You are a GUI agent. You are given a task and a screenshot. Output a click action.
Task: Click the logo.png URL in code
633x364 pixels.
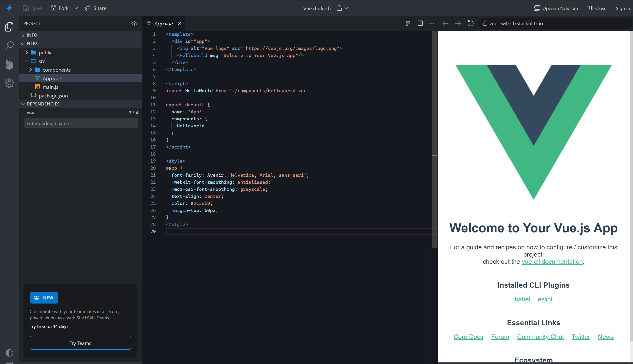click(x=291, y=48)
